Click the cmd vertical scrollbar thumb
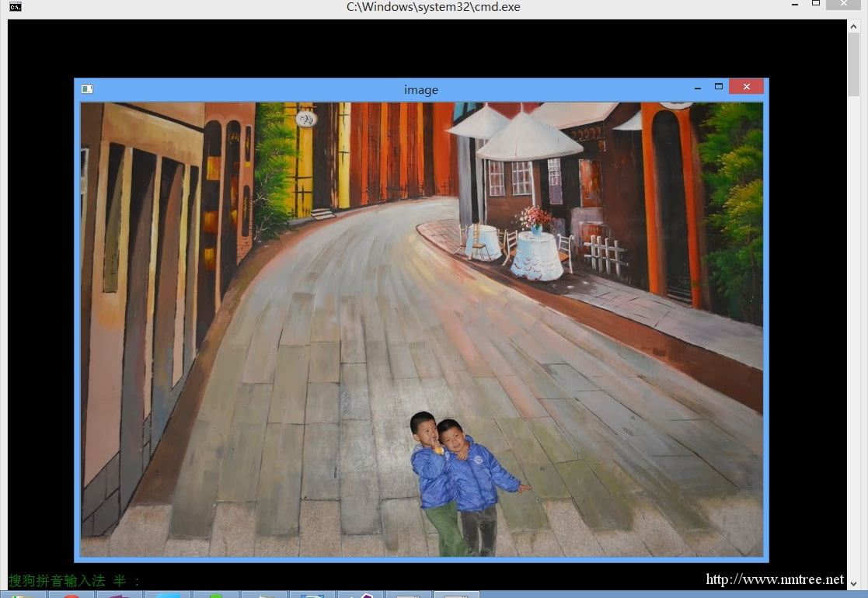Screen dimensions: 868x598 [853, 64]
